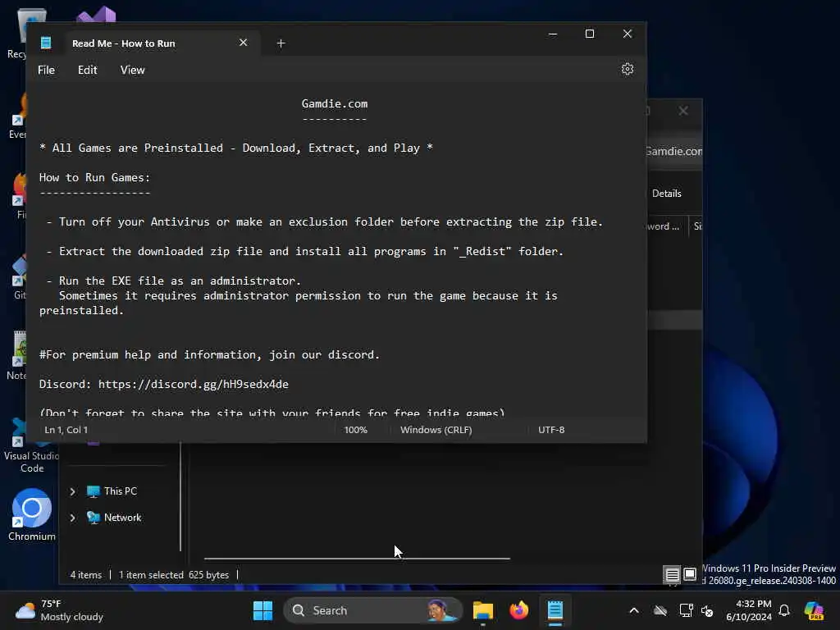840x630 pixels.
Task: Click the 100% zoom level in status bar
Action: coord(356,430)
